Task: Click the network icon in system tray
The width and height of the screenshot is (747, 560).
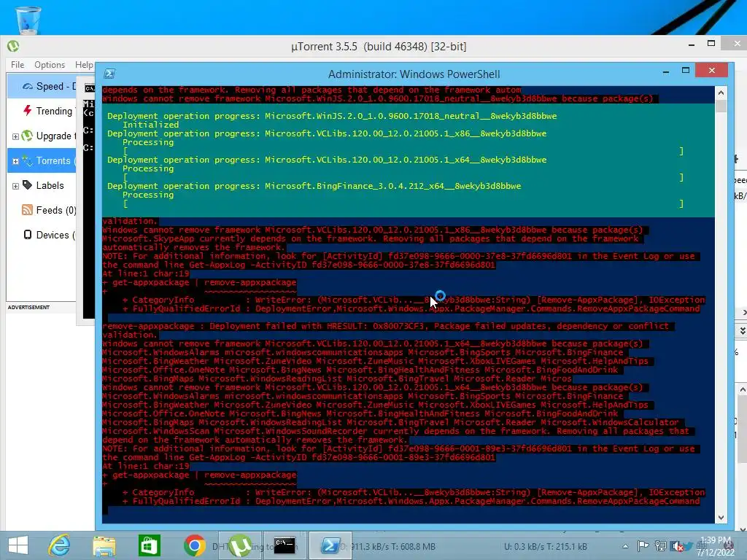Action: point(660,546)
